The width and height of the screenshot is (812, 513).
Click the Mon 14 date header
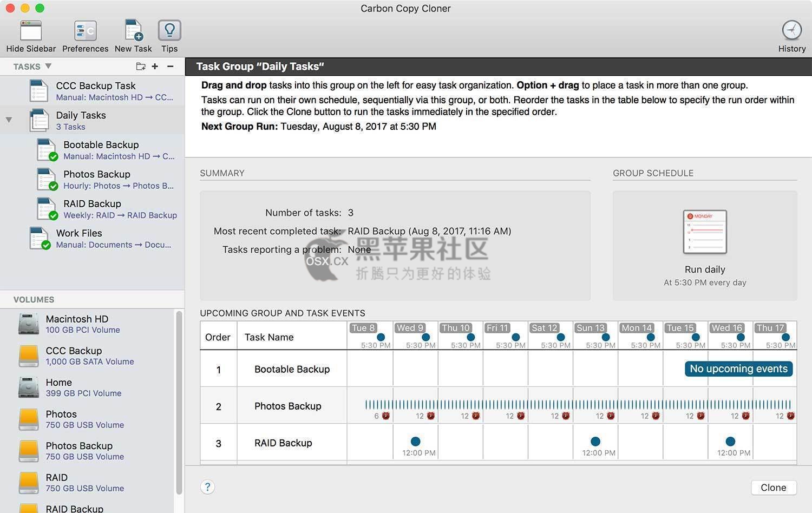point(637,328)
